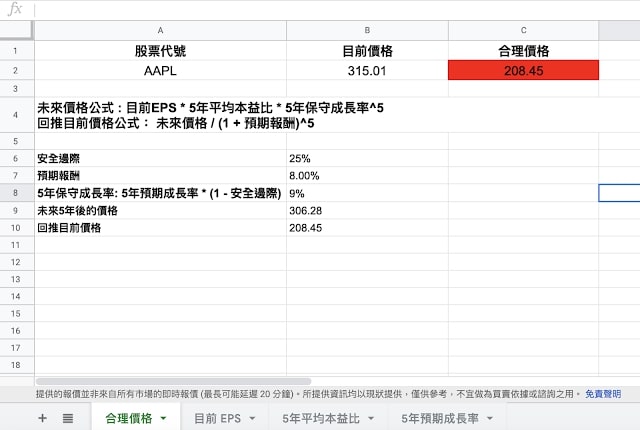Select the 安全邊際 label cell
The width and height of the screenshot is (640, 430).
point(160,158)
